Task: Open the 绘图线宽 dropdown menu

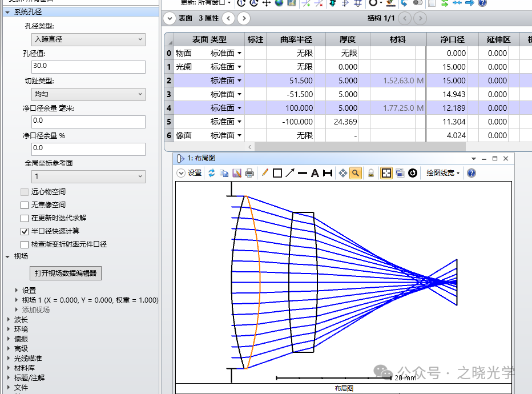Action: click(443, 173)
